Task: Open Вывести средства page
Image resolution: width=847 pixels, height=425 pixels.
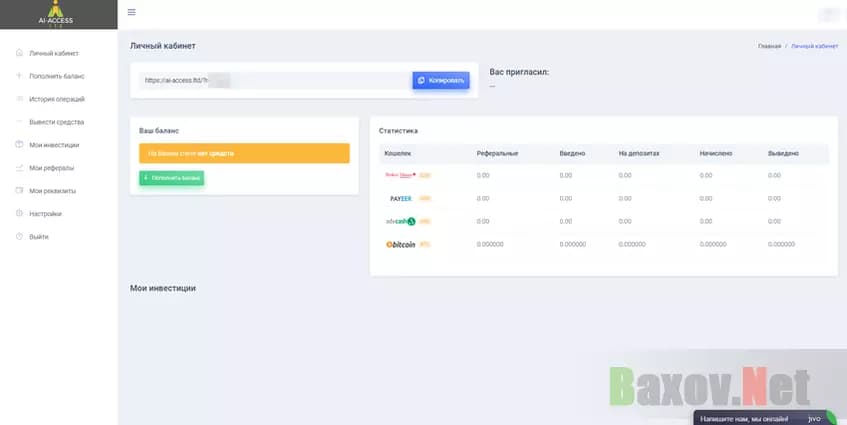Action: (x=57, y=122)
